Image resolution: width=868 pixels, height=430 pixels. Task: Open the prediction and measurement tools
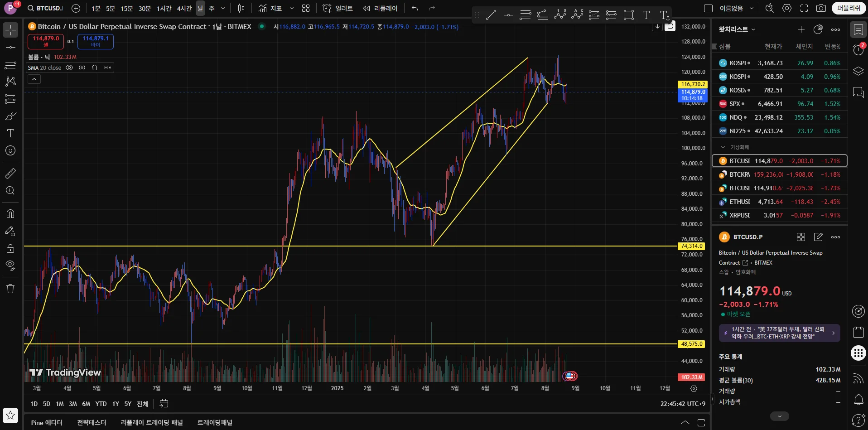point(10,99)
